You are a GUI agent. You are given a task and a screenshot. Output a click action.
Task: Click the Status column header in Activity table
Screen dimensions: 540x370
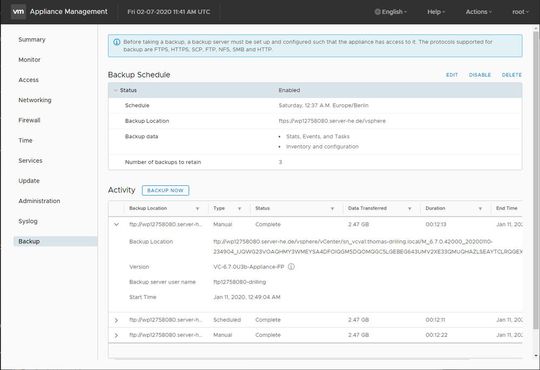click(262, 208)
